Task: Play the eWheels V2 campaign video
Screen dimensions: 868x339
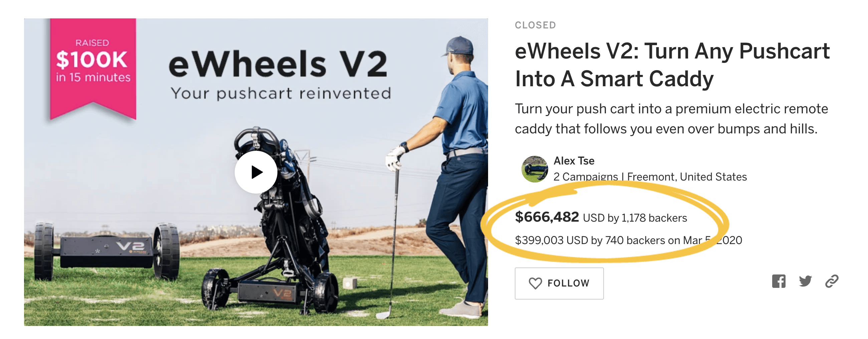Action: click(x=256, y=172)
